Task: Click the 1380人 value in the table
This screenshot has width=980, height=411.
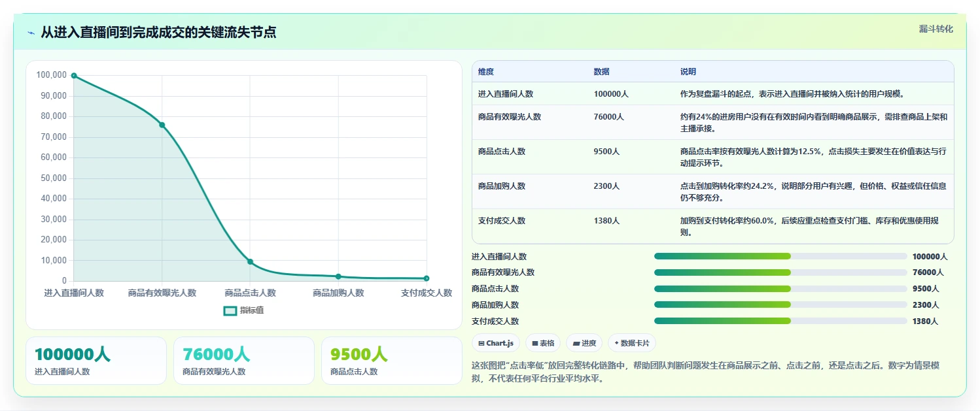Action: 606,221
